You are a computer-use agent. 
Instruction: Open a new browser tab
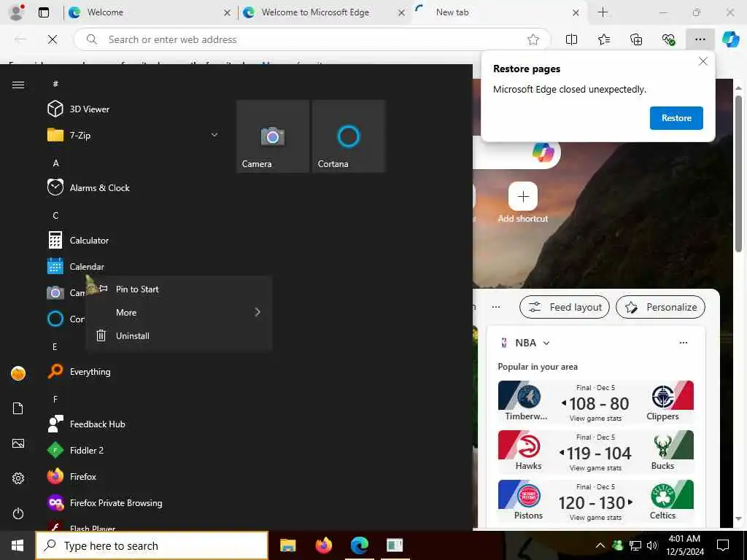tap(603, 12)
